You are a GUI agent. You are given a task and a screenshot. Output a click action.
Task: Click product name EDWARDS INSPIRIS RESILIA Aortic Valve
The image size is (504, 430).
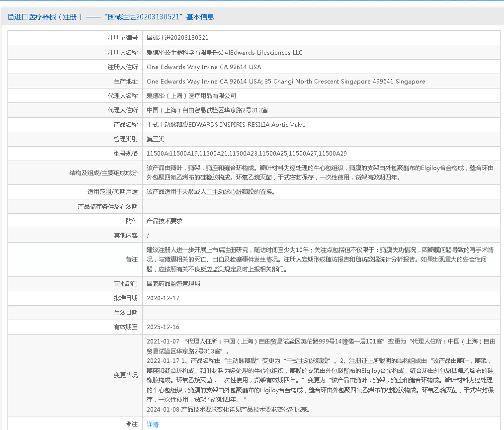[x=226, y=124]
